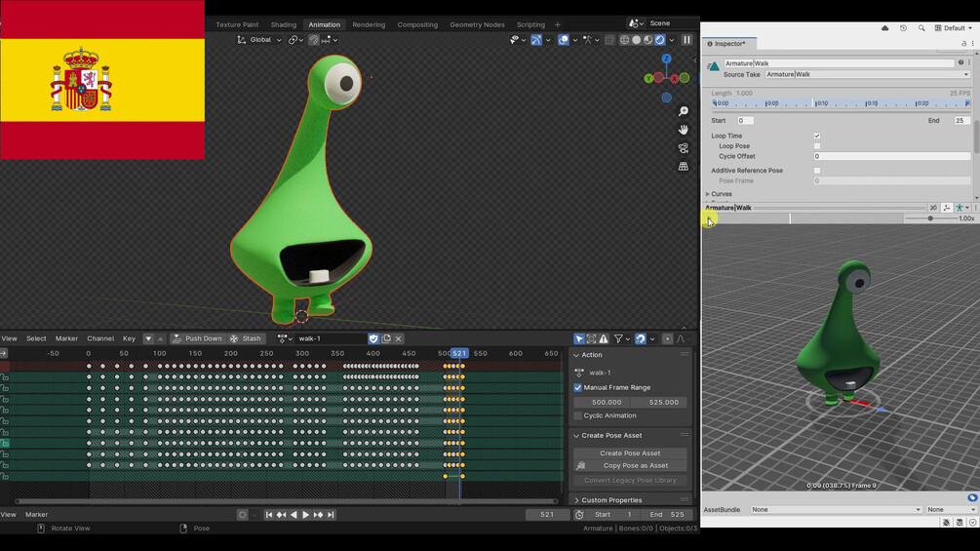Click the fake user shield icon beside walk-1
Viewport: 980px width, 551px height.
point(373,338)
